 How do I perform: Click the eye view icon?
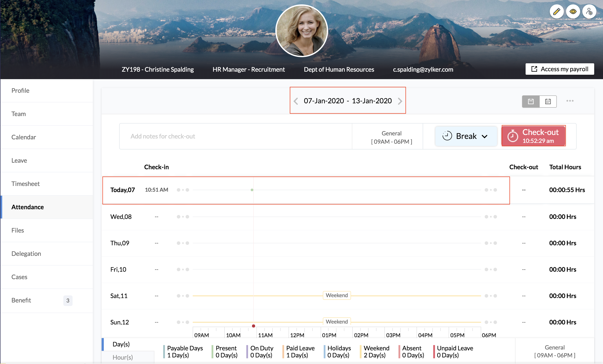573,11
